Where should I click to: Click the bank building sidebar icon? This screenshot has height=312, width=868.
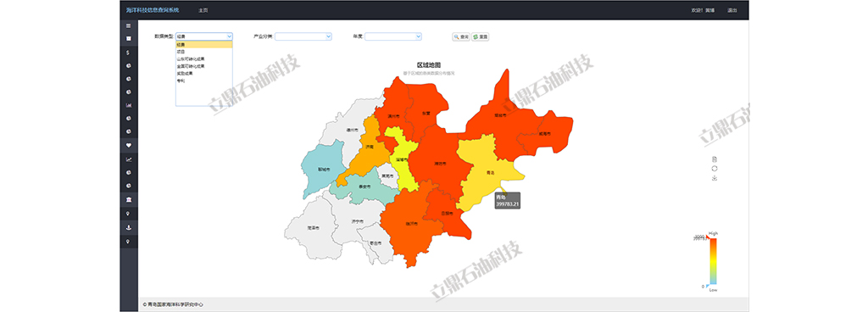point(129,199)
